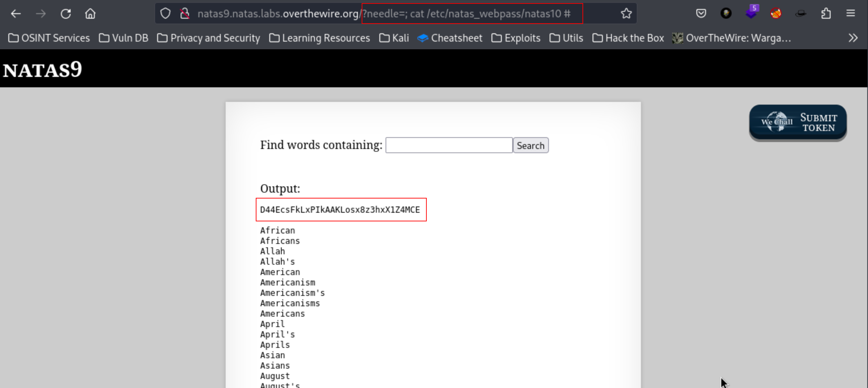This screenshot has height=388, width=868.
Task: Open the extensions puzzle piece icon
Action: coord(826,14)
